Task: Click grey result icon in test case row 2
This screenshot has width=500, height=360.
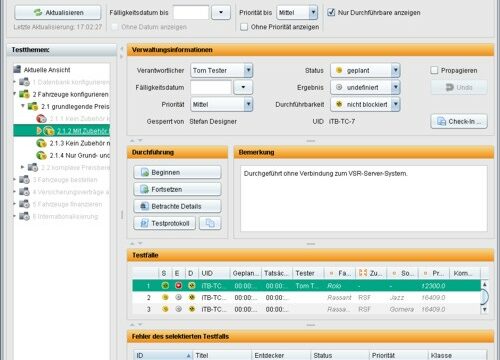Action: click(x=178, y=297)
